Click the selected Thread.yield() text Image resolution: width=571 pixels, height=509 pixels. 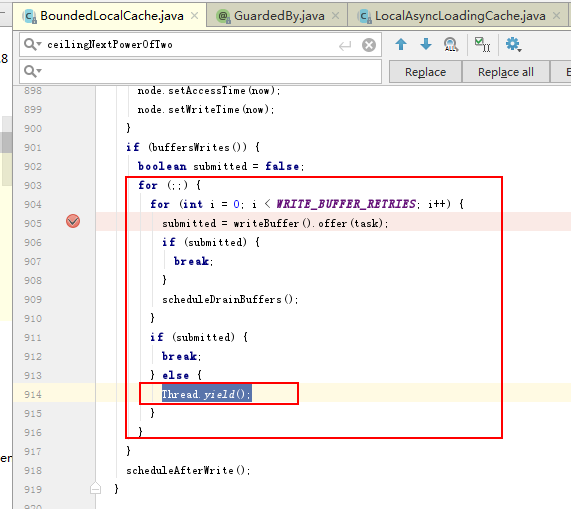pos(206,394)
